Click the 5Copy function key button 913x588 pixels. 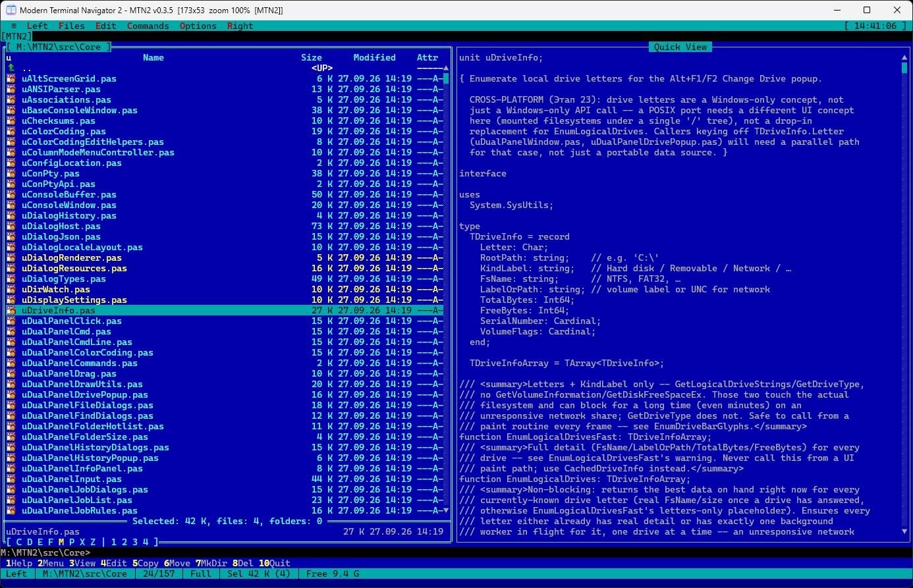point(146,563)
